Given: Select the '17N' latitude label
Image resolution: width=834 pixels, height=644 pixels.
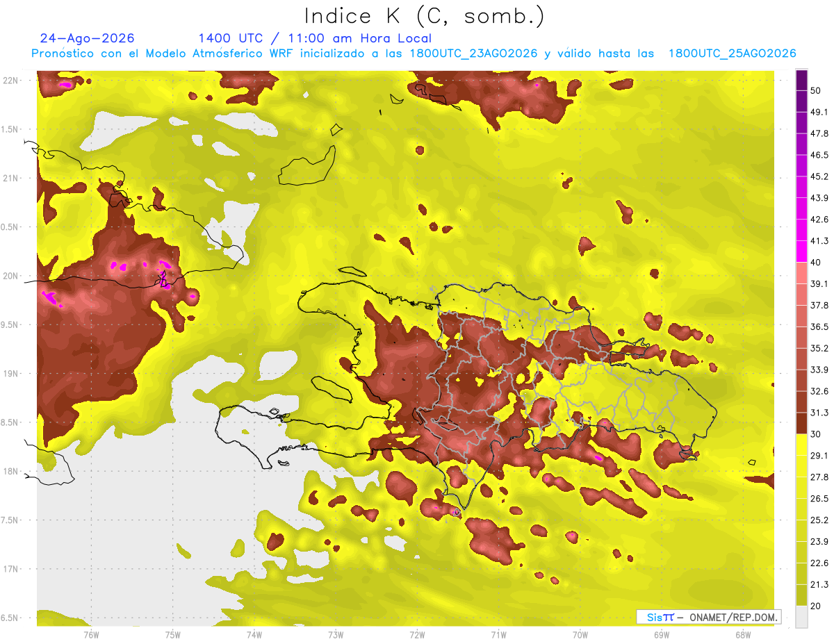Looking at the screenshot, I should click(x=12, y=569).
